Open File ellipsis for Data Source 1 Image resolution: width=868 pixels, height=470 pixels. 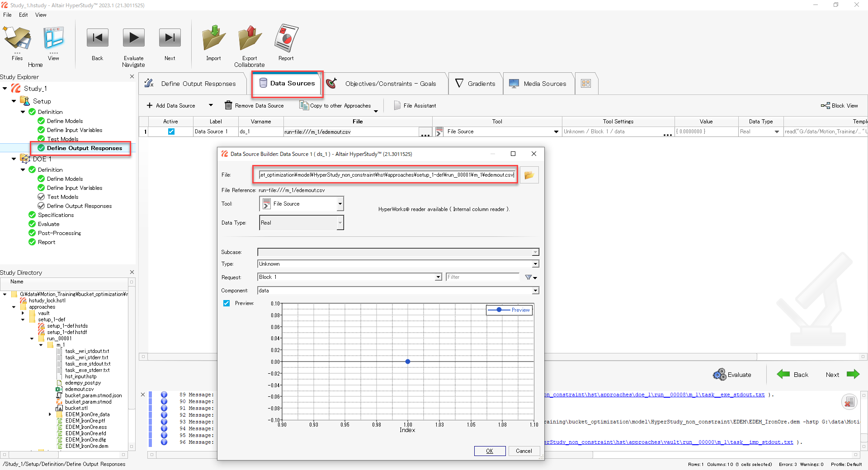(x=425, y=132)
